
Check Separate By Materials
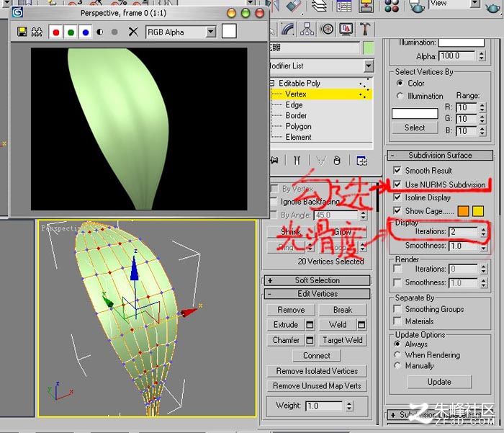point(397,321)
